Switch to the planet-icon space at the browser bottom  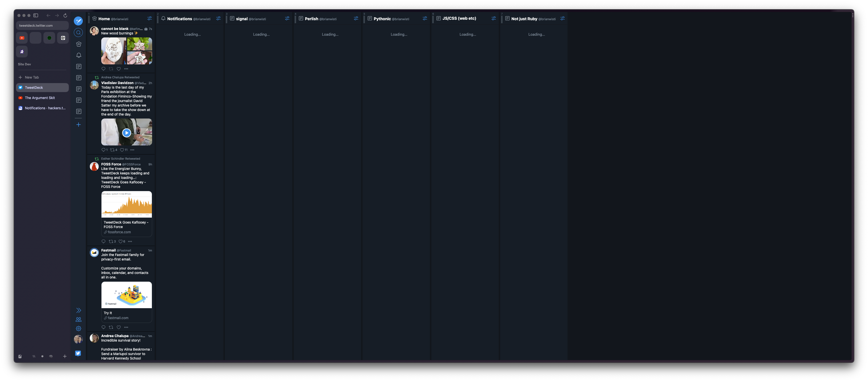34,356
